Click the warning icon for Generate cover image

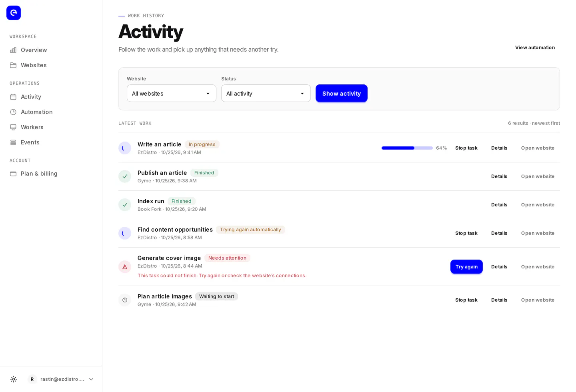[125, 267]
